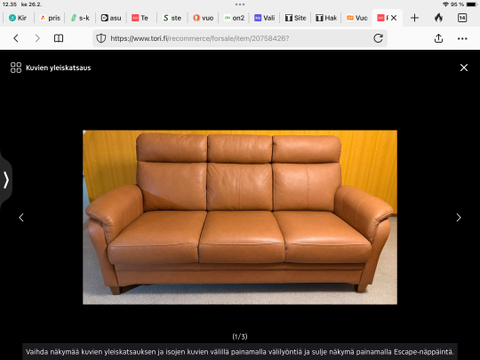Close the image viewer overlay
The image size is (480, 360).
[x=464, y=68]
